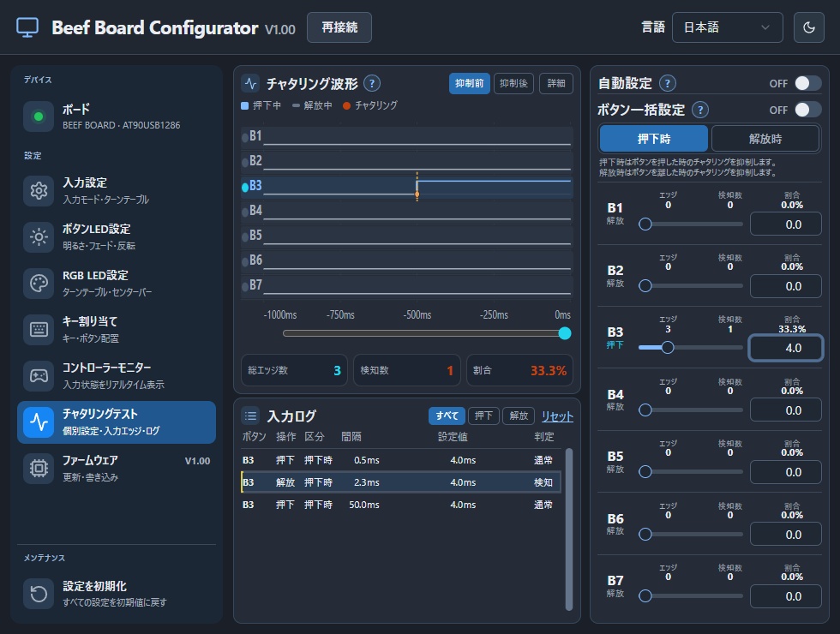Viewport: 840px width, 634px height.
Task: Select 押下時 mode
Action: point(653,139)
